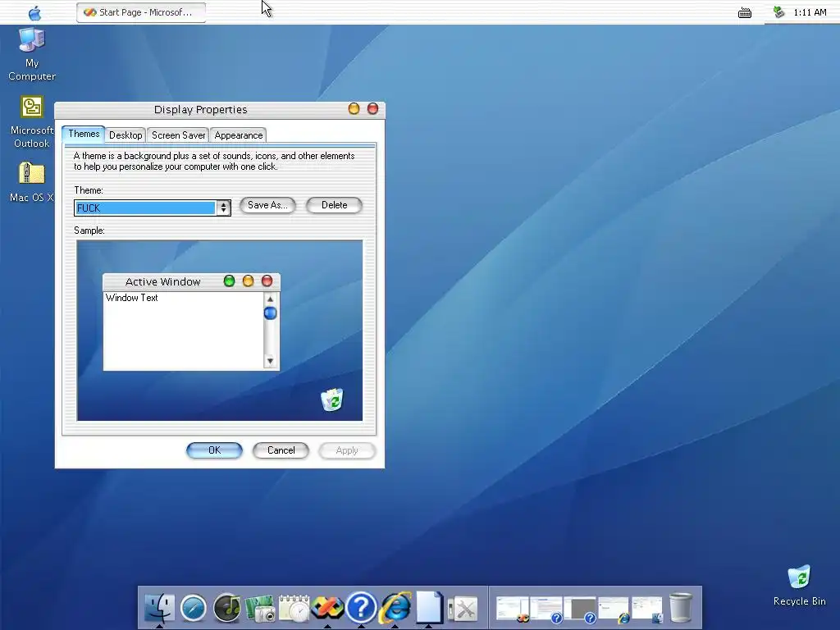Restore minimized thumbnail with Finder badge
Image resolution: width=840 pixels, height=630 pixels.
[647, 609]
